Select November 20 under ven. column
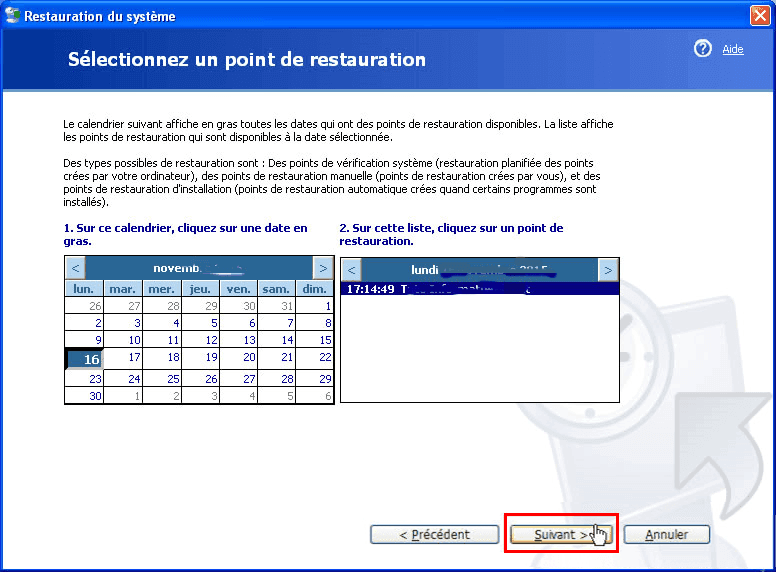Image resolution: width=776 pixels, height=572 pixels. (239, 357)
